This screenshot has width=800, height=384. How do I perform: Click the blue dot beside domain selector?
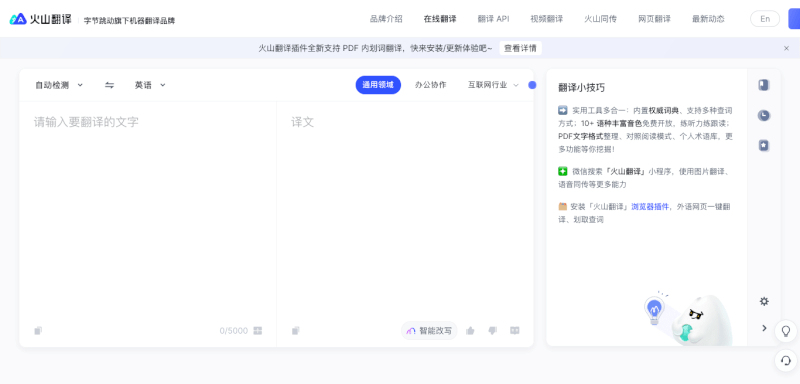coord(532,85)
